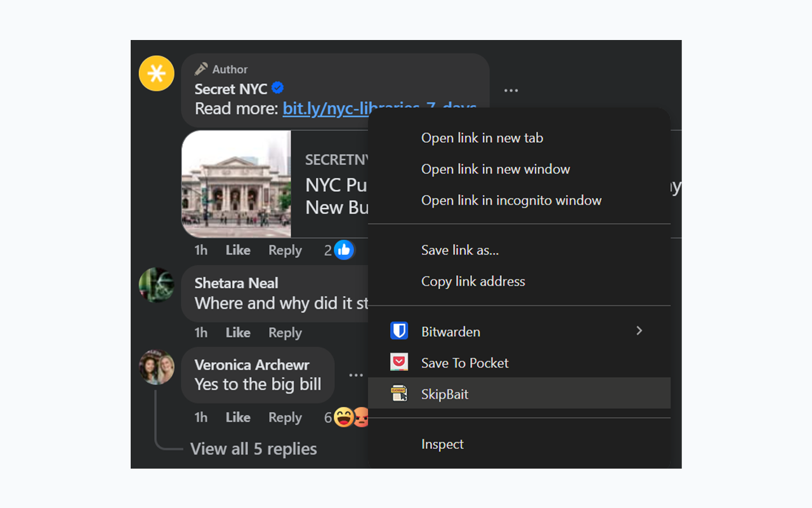This screenshot has width=812, height=508.
Task: Reply to the Secret NYC comment
Action: click(285, 250)
